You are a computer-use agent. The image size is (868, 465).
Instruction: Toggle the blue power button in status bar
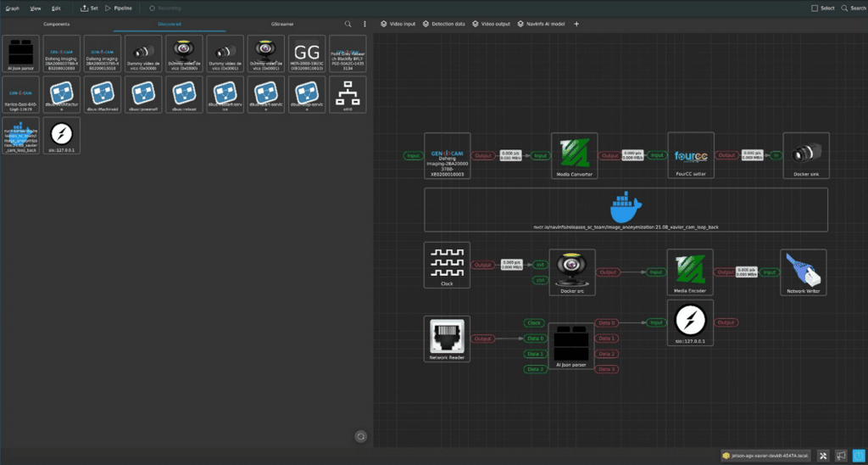pyautogui.click(x=857, y=456)
